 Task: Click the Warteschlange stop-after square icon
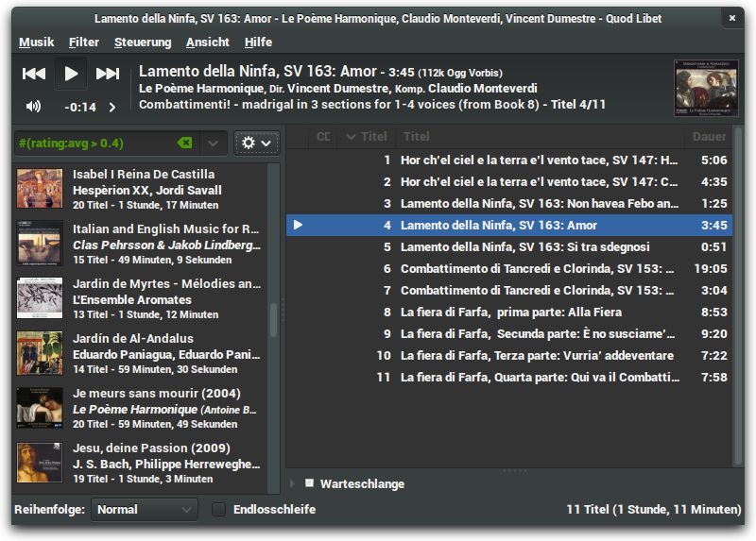click(310, 482)
